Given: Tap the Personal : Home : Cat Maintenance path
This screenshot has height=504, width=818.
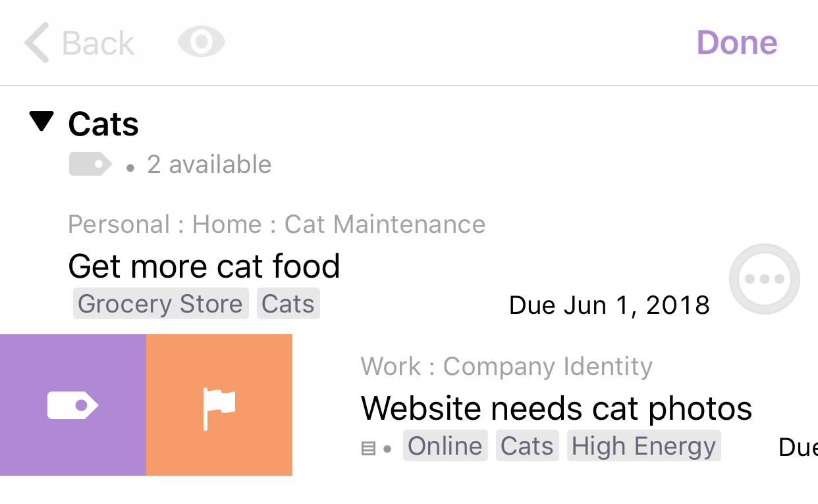Looking at the screenshot, I should [277, 224].
